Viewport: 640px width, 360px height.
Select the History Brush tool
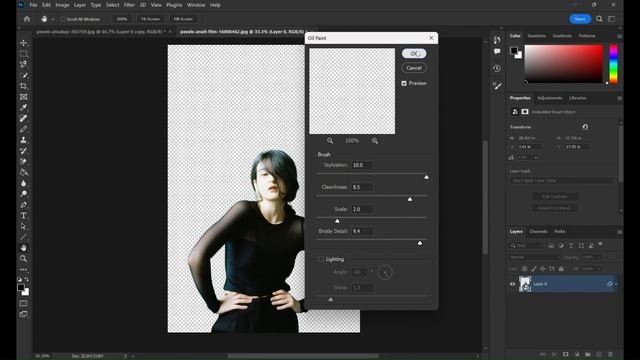click(x=24, y=151)
